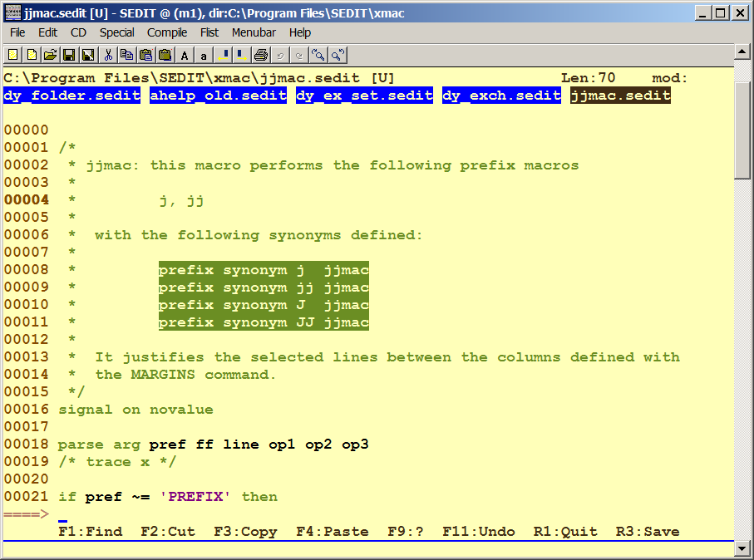The width and height of the screenshot is (754, 560).
Task: Click the new file page icon
Action: tap(32, 56)
